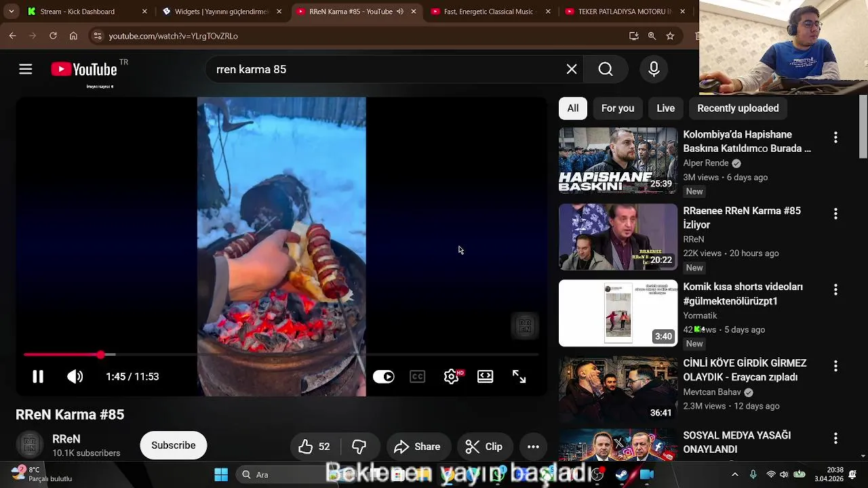The height and width of the screenshot is (488, 868).
Task: Open the Alper Rende channel link
Action: (706, 163)
